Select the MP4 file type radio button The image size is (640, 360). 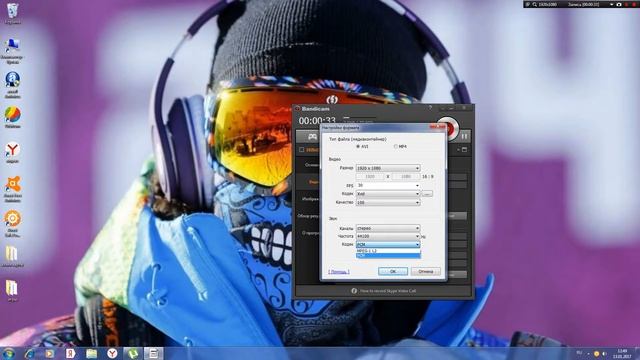[396, 146]
